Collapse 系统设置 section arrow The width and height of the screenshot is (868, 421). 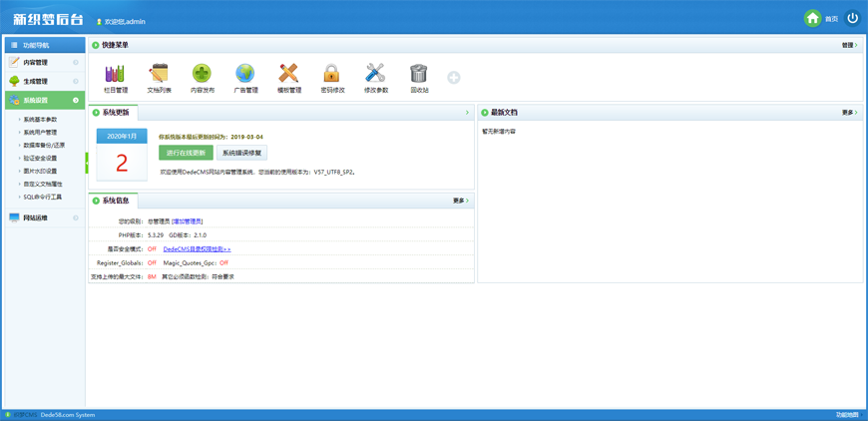tap(76, 100)
